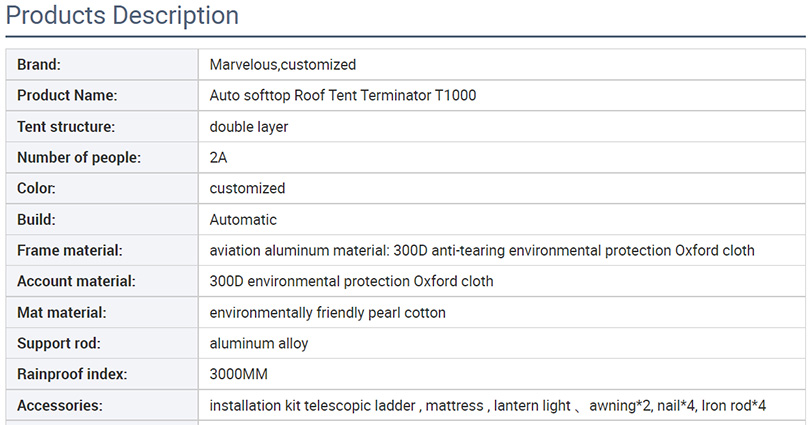Click the Support rod label
Viewport: 810px width, 425px height.
[x=59, y=343]
